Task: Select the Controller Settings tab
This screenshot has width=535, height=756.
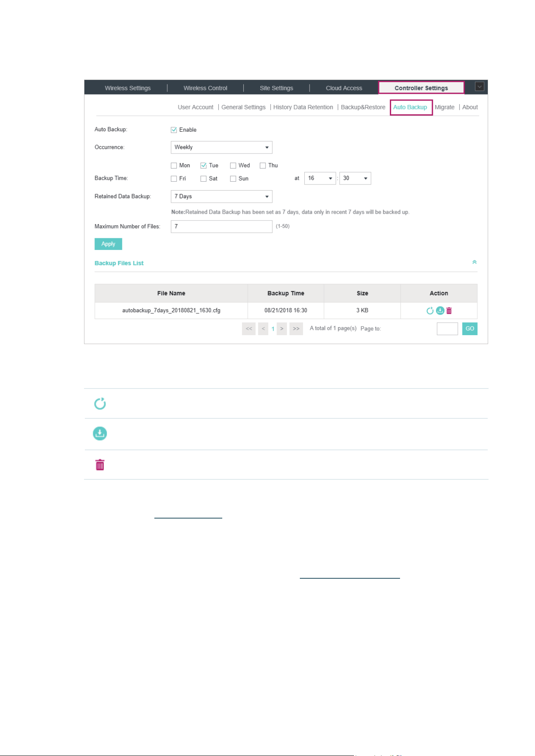Action: (x=421, y=88)
